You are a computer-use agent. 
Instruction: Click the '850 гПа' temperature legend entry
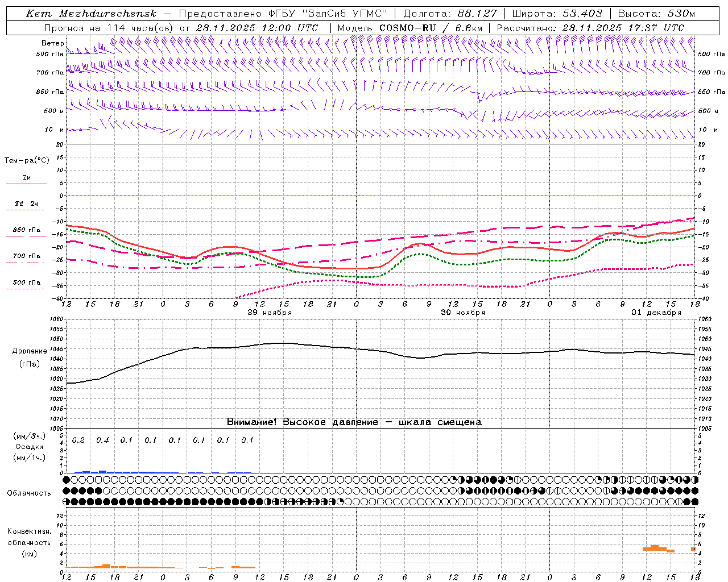(x=27, y=230)
